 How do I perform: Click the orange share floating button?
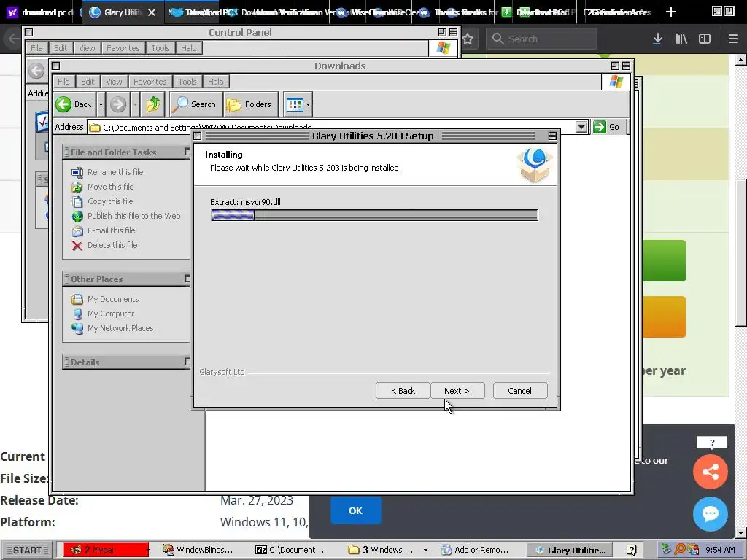711,472
